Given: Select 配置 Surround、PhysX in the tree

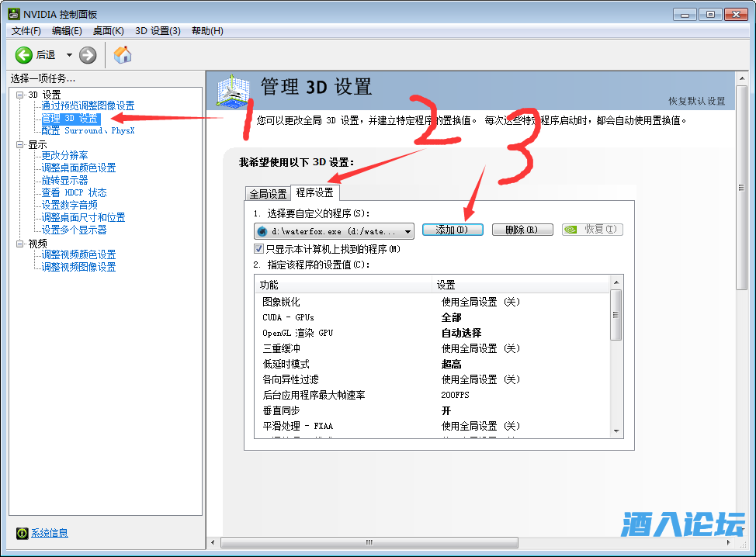Looking at the screenshot, I should 88,130.
